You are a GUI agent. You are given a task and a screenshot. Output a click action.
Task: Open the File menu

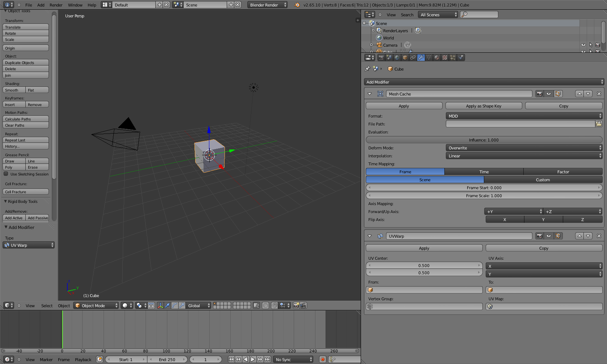pyautogui.click(x=29, y=5)
